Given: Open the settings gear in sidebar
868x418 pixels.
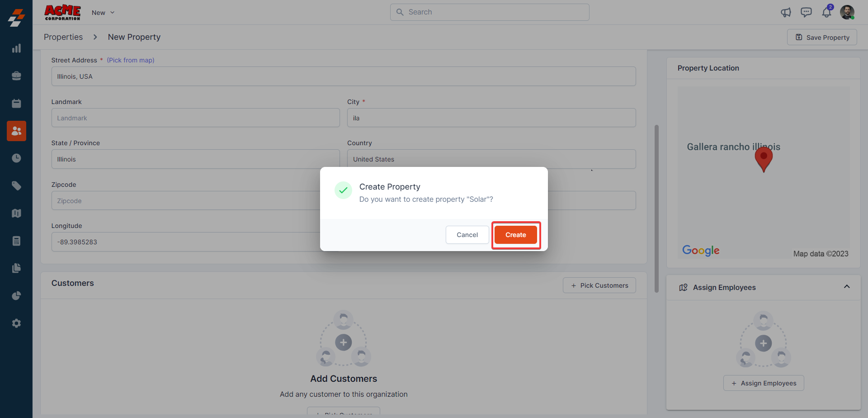Looking at the screenshot, I should pos(16,323).
